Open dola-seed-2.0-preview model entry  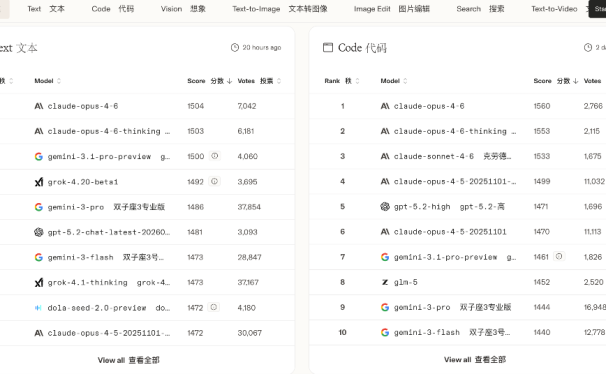tap(97, 308)
